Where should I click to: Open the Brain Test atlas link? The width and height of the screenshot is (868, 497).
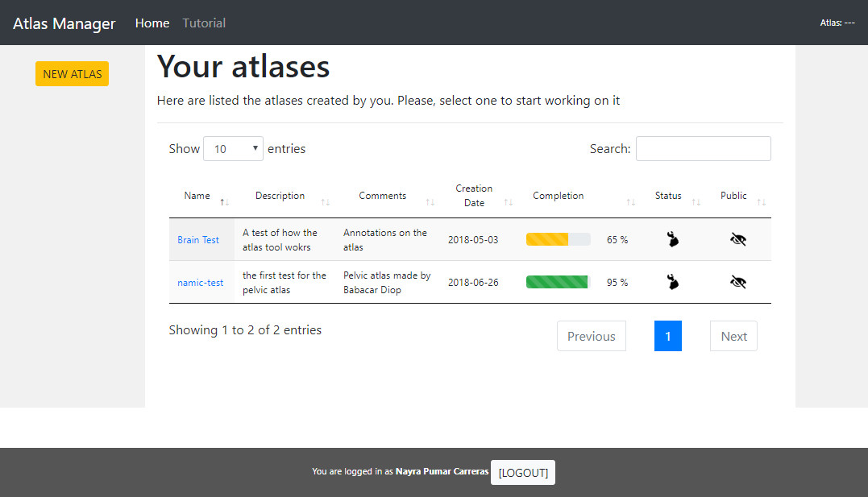pyautogui.click(x=198, y=240)
